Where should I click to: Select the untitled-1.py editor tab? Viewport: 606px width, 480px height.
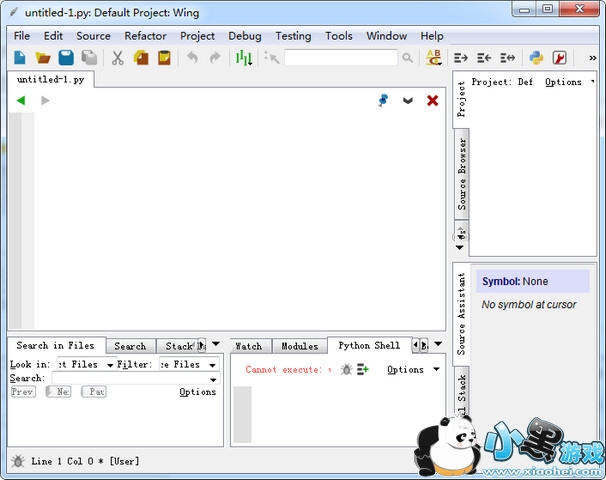click(x=51, y=80)
